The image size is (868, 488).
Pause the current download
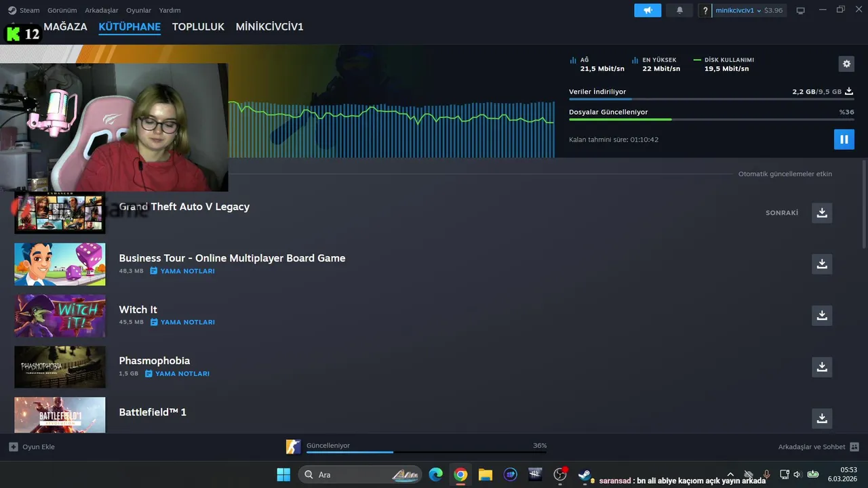pos(844,140)
